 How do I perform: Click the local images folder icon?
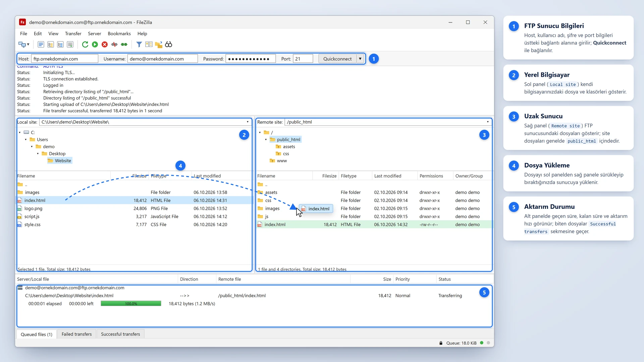[x=20, y=192]
